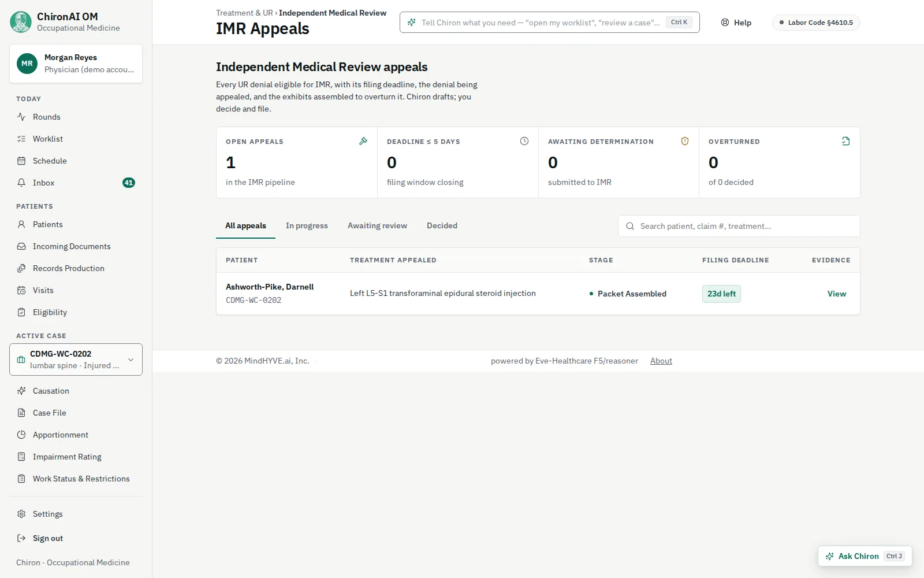Switch to the Decided tab

(x=442, y=225)
